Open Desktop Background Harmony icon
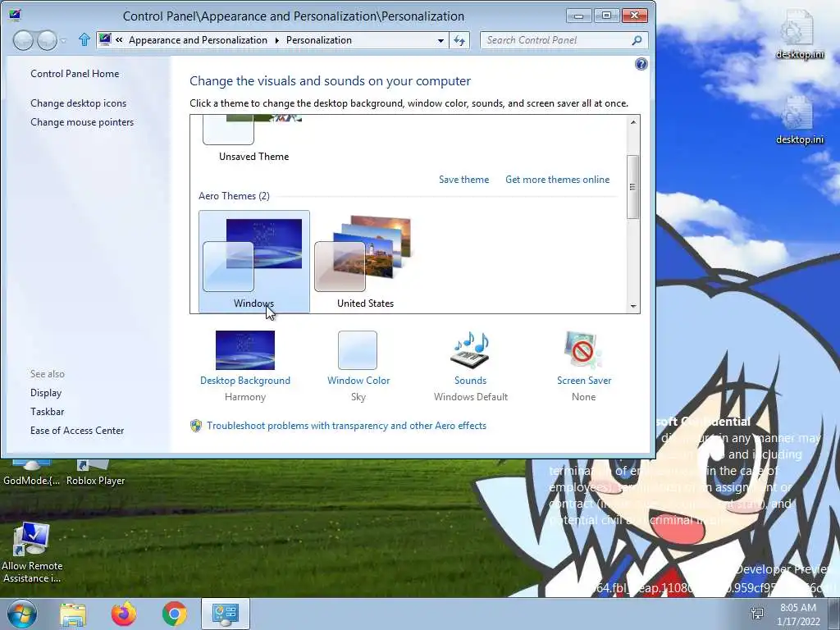Screen dimensions: 840x630 [x=244, y=350]
